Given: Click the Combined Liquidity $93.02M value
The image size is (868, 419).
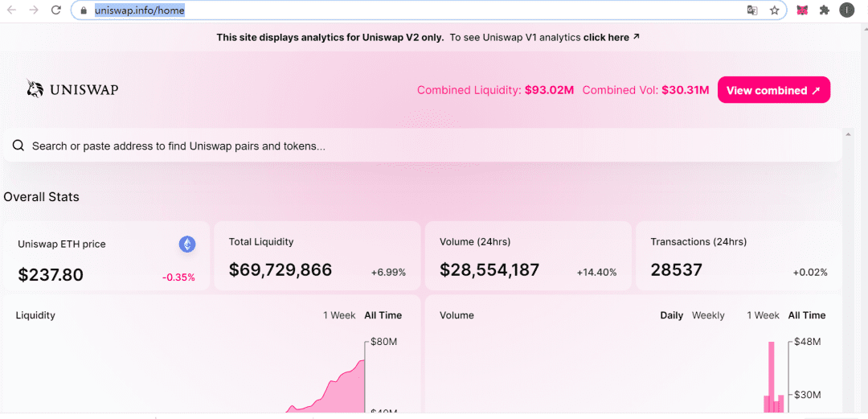Looking at the screenshot, I should click(549, 90).
